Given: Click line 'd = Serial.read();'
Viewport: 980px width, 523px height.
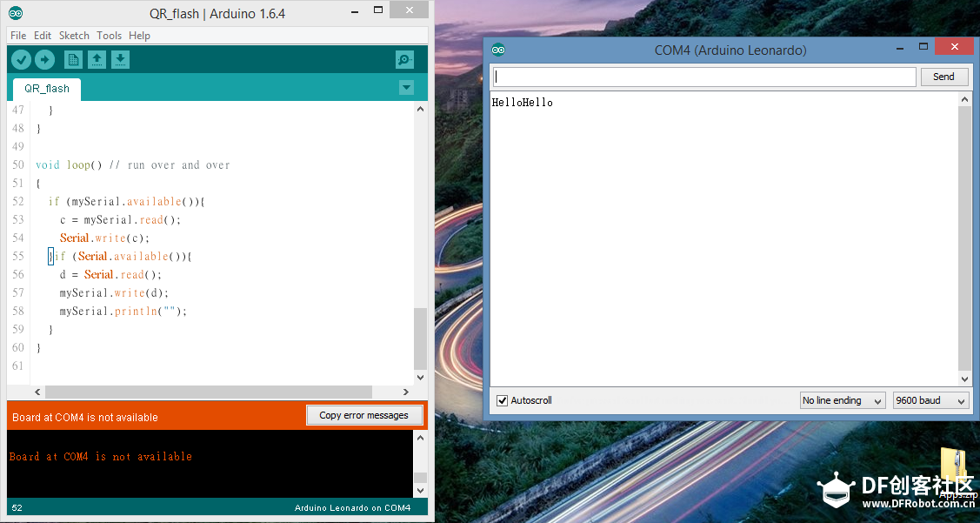Looking at the screenshot, I should 110,274.
